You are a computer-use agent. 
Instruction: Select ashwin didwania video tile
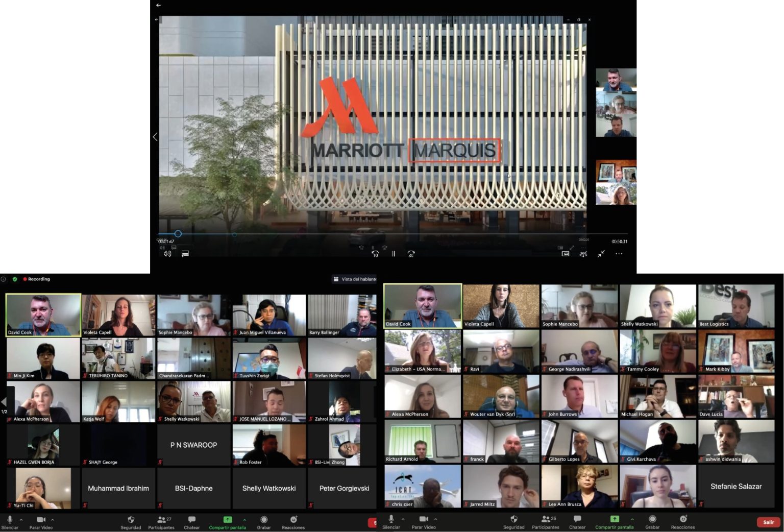coord(736,441)
